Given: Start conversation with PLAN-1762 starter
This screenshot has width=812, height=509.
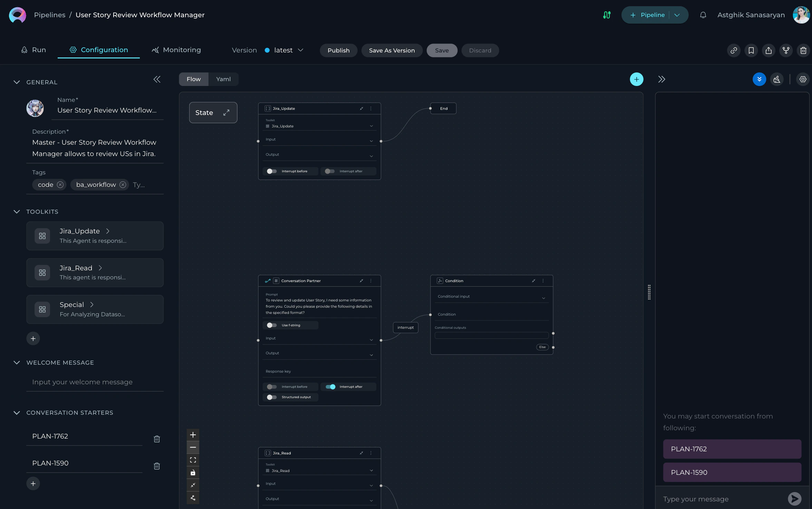Looking at the screenshot, I should (732, 449).
